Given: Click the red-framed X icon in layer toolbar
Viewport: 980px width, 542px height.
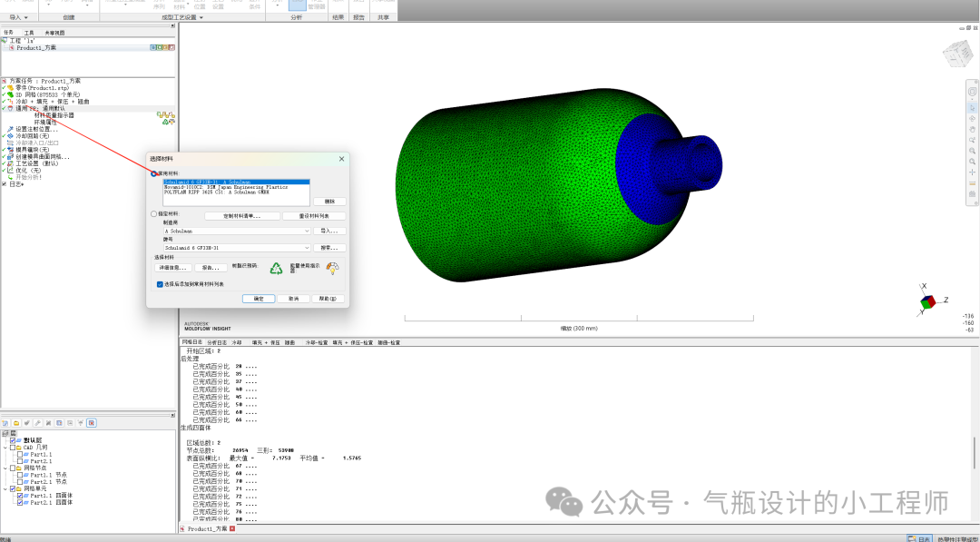Looking at the screenshot, I should click(x=92, y=423).
